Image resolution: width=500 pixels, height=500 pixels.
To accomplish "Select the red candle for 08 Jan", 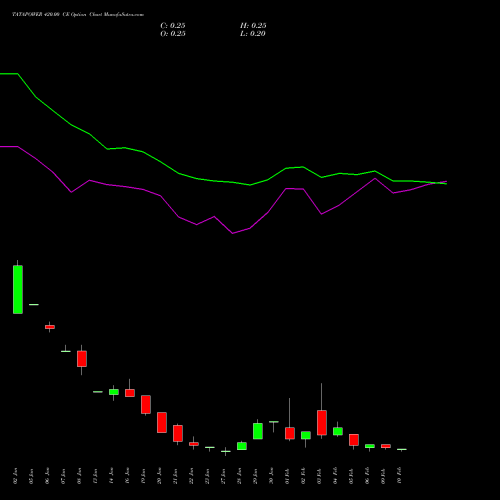I will tap(82, 359).
